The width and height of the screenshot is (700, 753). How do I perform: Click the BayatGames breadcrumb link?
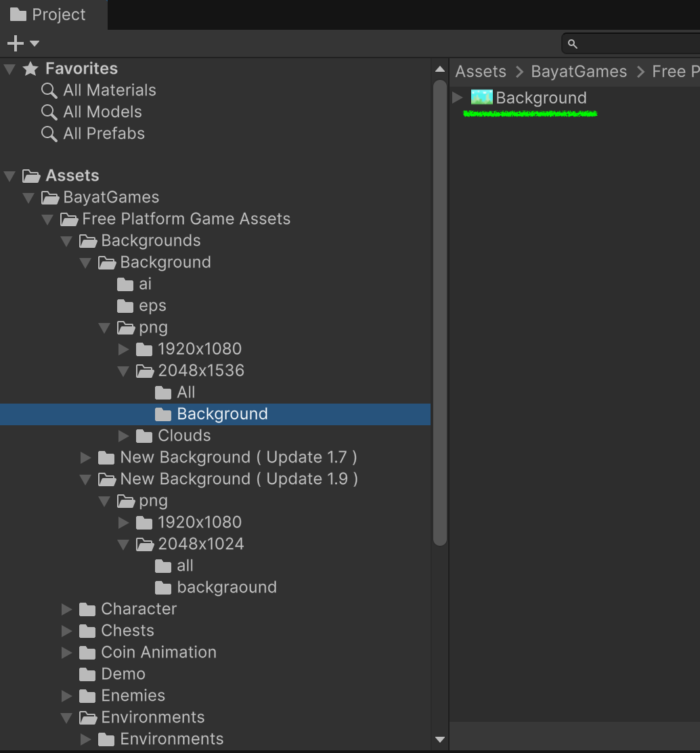tap(579, 72)
